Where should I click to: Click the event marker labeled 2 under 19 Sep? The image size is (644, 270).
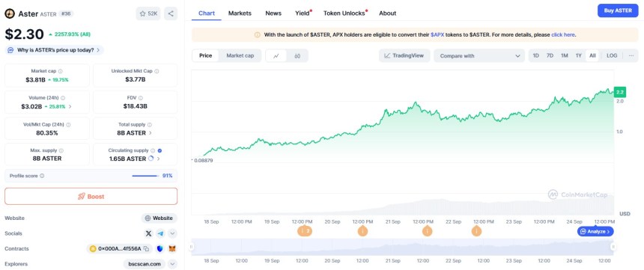pyautogui.click(x=305, y=231)
